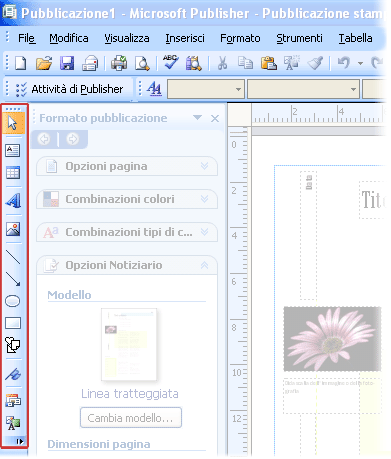Select the Select Objects arrow tool

tap(13, 123)
